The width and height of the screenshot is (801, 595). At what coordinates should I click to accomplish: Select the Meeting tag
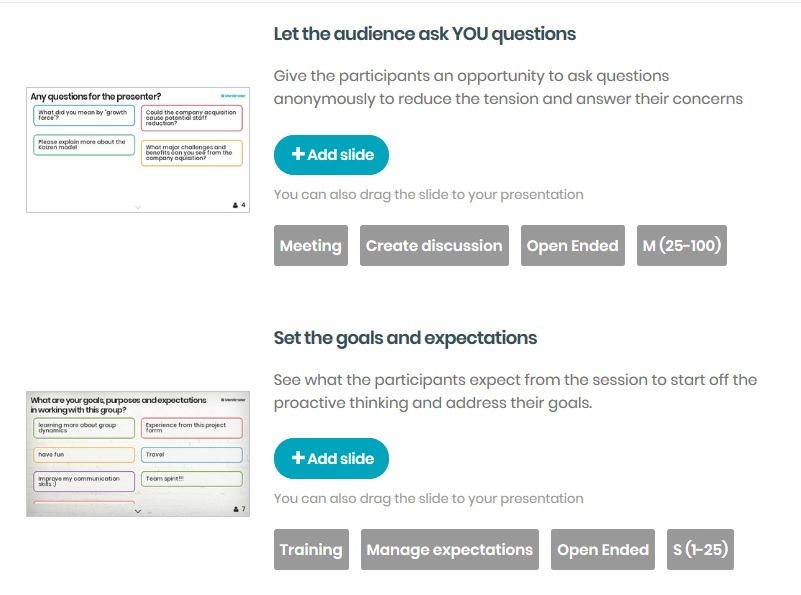pos(310,246)
